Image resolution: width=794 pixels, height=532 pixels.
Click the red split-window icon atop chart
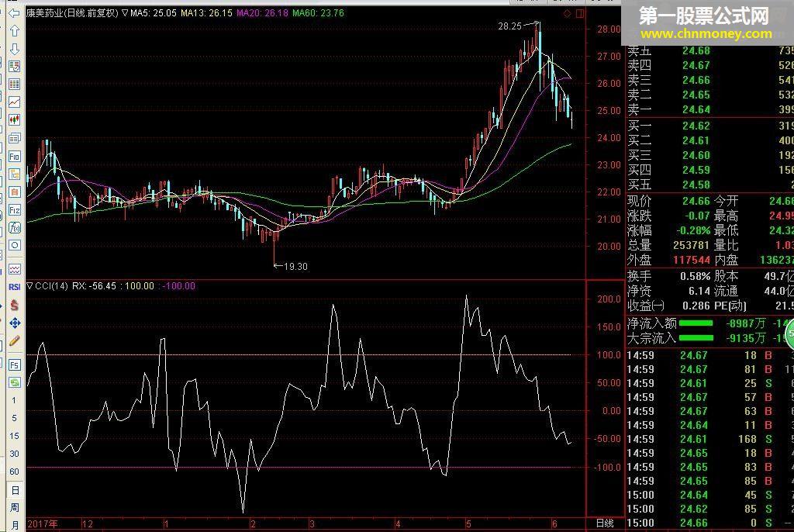click(x=580, y=14)
